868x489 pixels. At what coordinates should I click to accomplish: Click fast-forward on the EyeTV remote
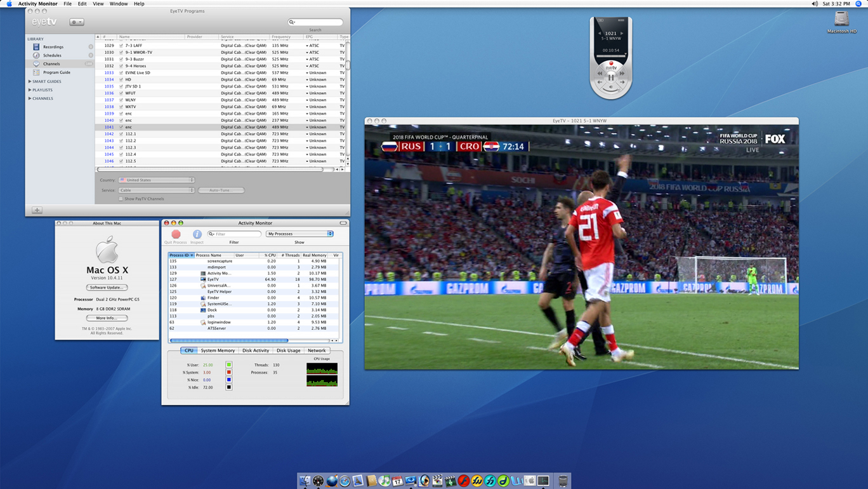coord(622,73)
